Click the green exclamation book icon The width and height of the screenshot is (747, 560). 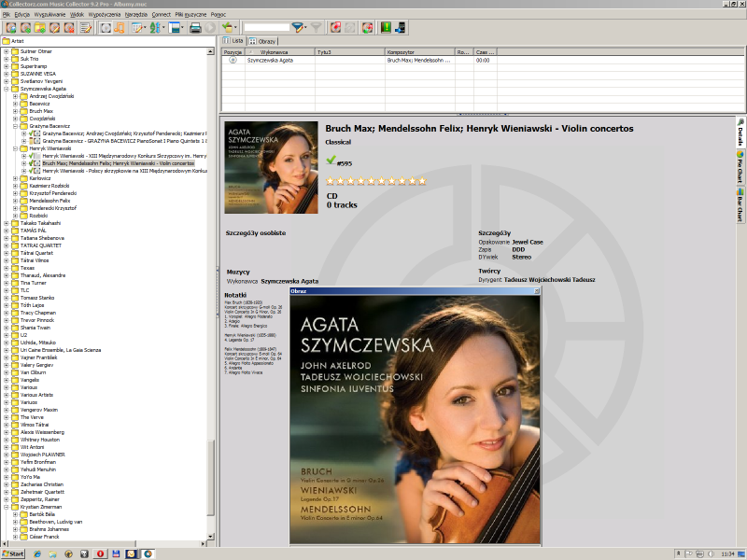[386, 28]
